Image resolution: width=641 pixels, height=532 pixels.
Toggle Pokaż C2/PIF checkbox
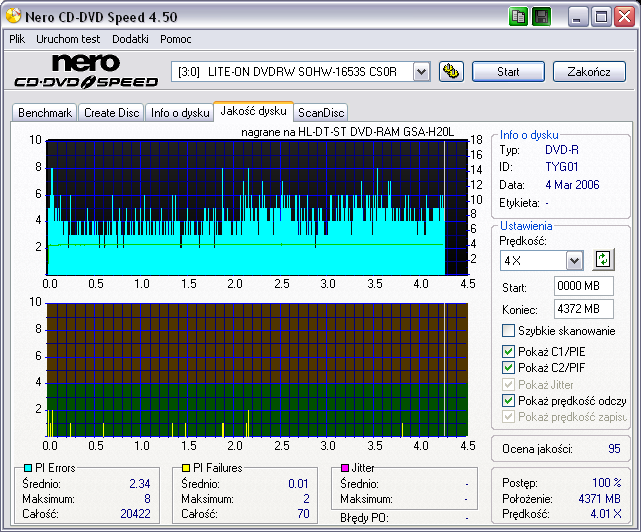[508, 368]
